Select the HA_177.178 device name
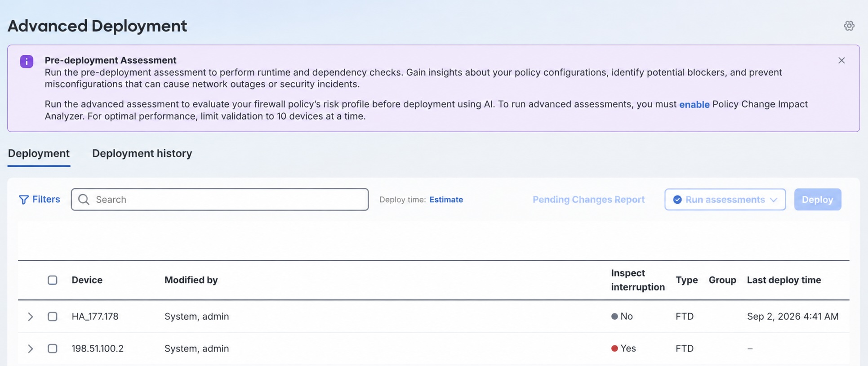868x366 pixels. coord(95,317)
